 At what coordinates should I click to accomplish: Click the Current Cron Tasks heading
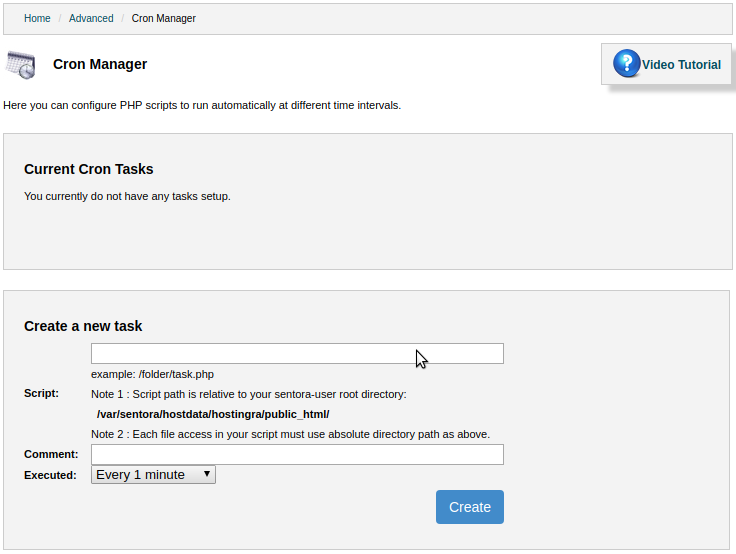89,169
